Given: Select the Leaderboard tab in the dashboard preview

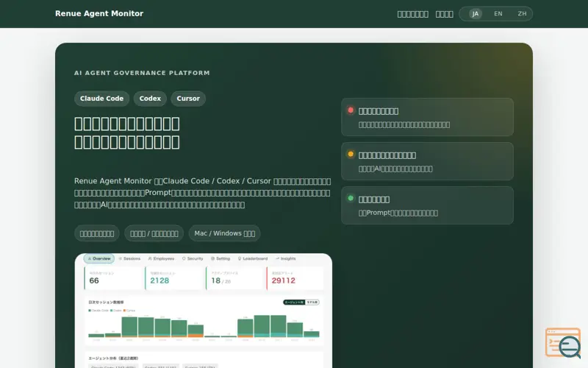Looking at the screenshot, I should coord(253,259).
